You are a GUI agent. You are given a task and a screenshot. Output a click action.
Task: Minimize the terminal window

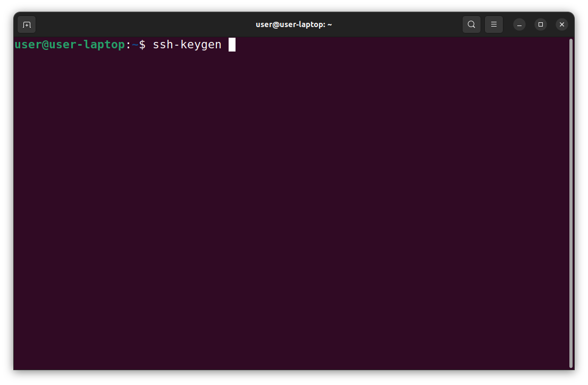[519, 24]
